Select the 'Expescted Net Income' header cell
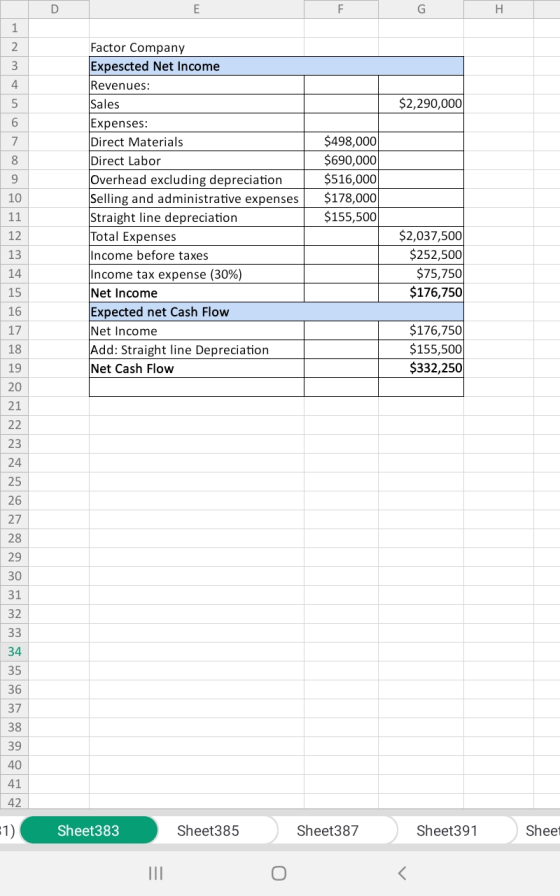This screenshot has height=896, width=560. 277,66
